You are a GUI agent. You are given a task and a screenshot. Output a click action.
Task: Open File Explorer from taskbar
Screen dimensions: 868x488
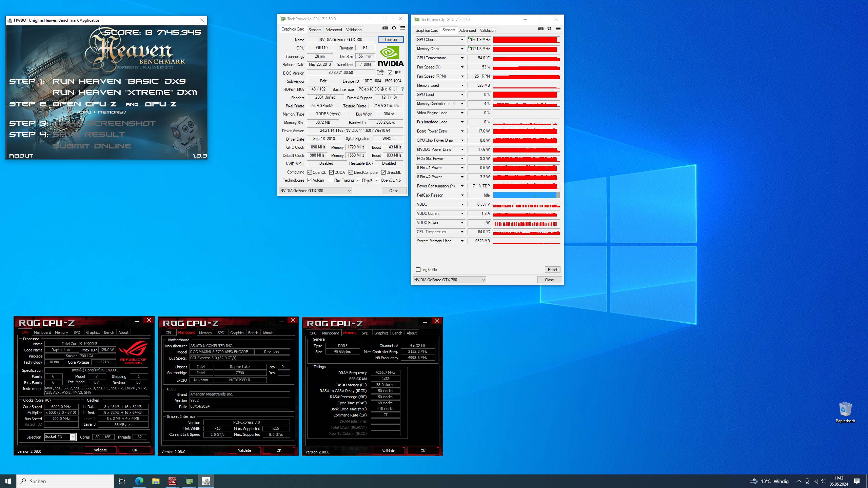(x=156, y=481)
